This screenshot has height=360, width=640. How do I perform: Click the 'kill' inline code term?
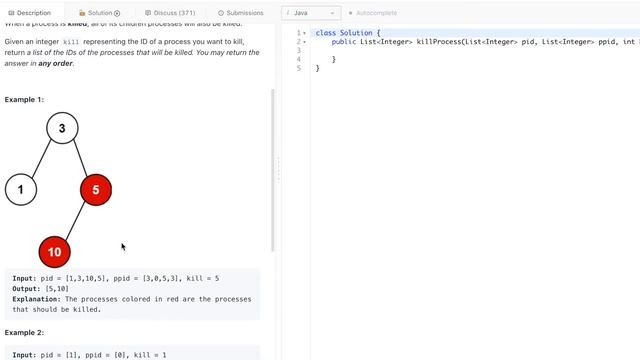click(71, 42)
